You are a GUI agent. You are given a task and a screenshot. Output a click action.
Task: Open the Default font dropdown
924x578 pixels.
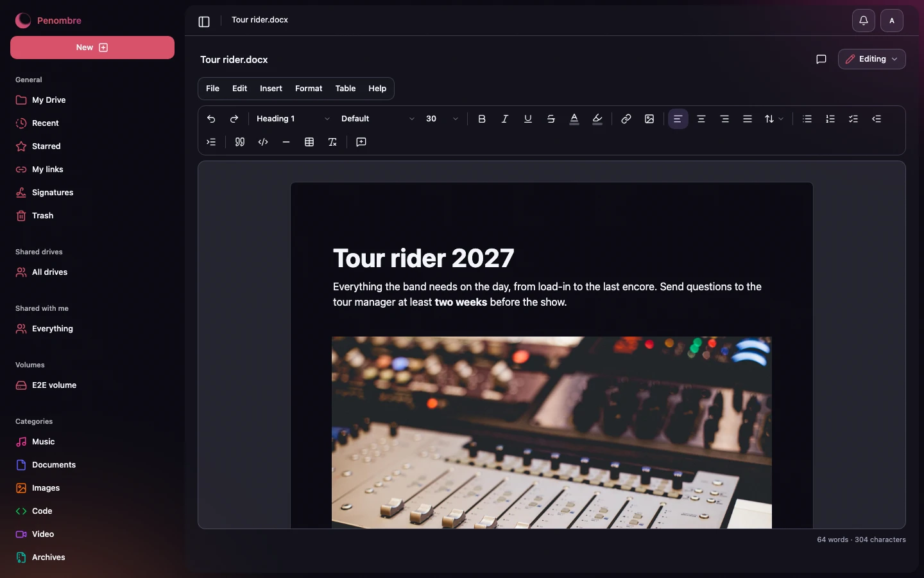pos(378,119)
